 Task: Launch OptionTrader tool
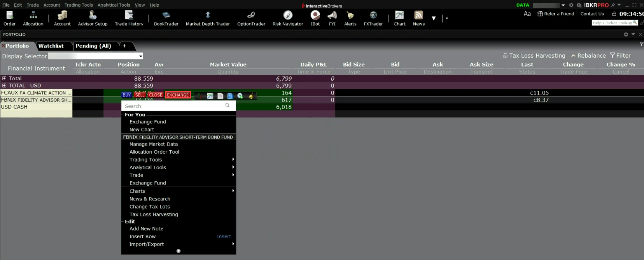251,18
